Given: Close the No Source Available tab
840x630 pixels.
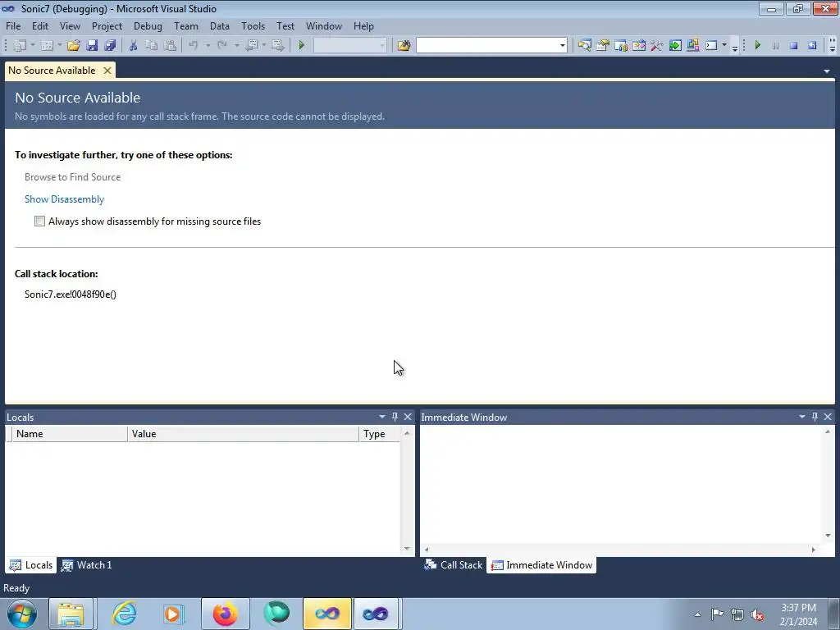Looking at the screenshot, I should tap(107, 71).
